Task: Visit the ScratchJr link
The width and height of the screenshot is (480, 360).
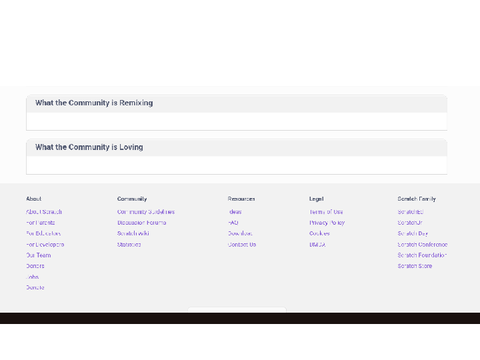Action: (410, 223)
